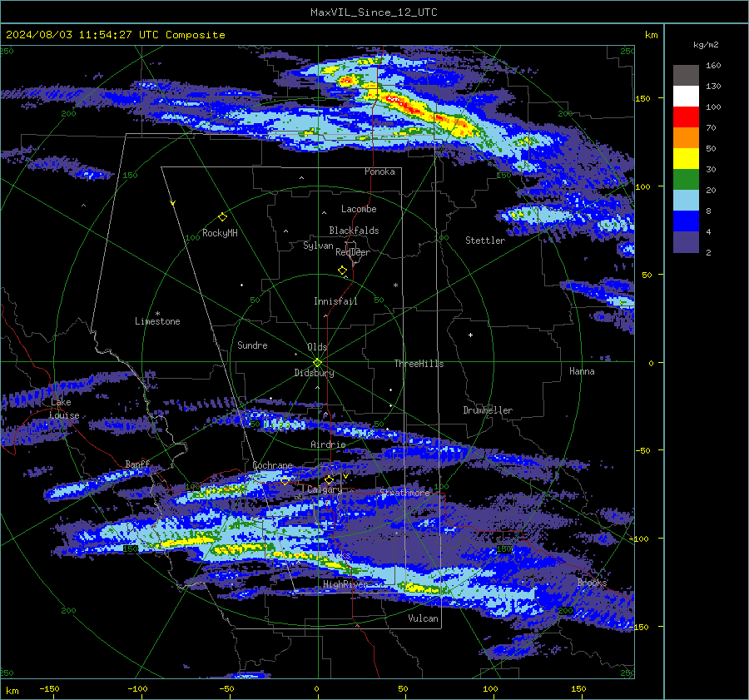Click the Sundre city label
749x700 pixels.
pyautogui.click(x=253, y=345)
